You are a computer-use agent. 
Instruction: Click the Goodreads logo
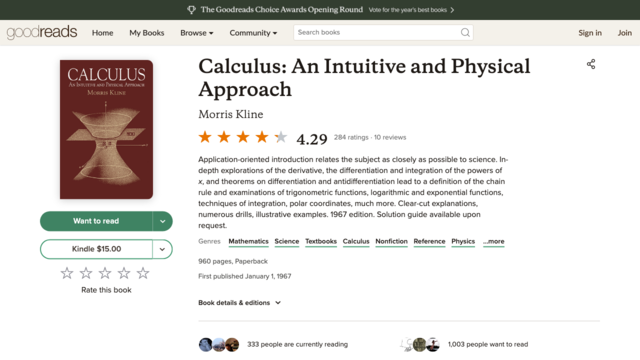pyautogui.click(x=42, y=32)
